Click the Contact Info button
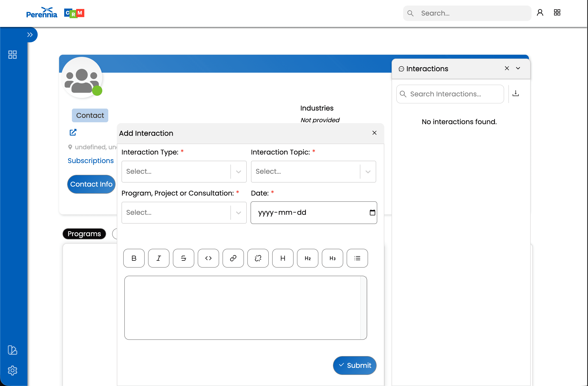This screenshot has width=588, height=386. click(91, 184)
